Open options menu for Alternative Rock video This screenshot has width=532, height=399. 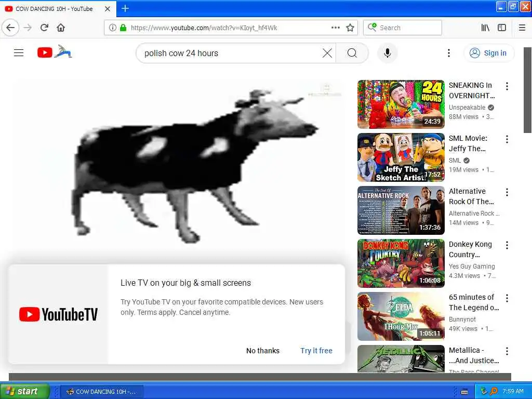click(x=507, y=192)
